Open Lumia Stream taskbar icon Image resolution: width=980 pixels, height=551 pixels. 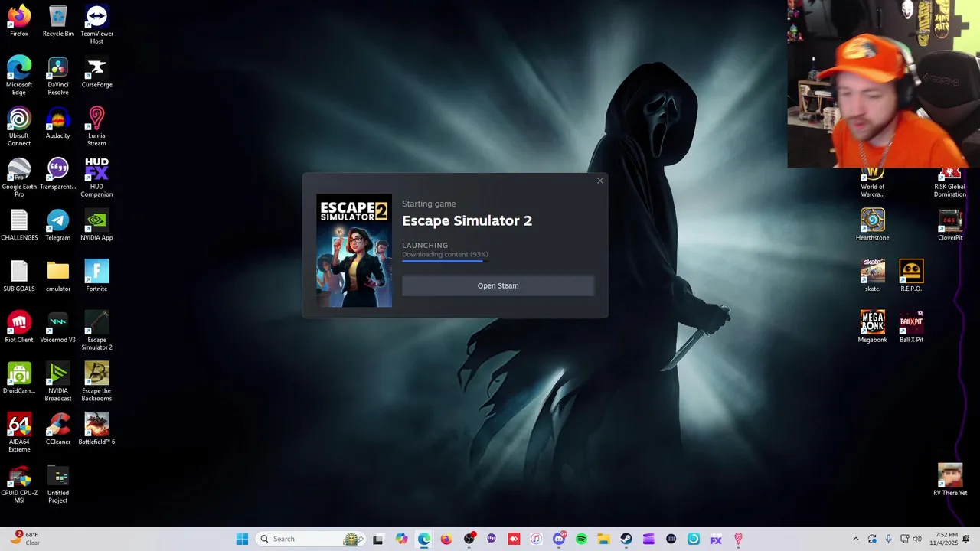pyautogui.click(x=738, y=539)
